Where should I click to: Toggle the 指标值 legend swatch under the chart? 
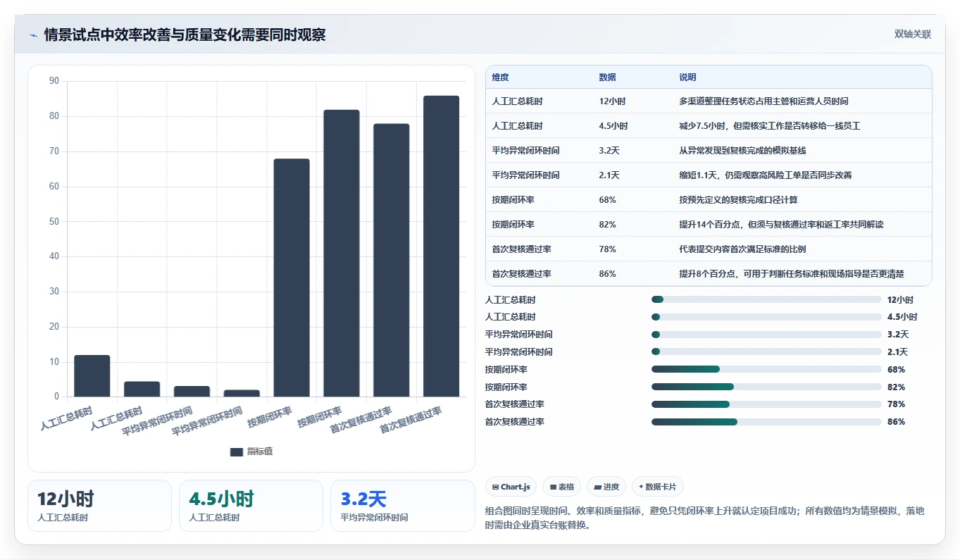(x=237, y=452)
